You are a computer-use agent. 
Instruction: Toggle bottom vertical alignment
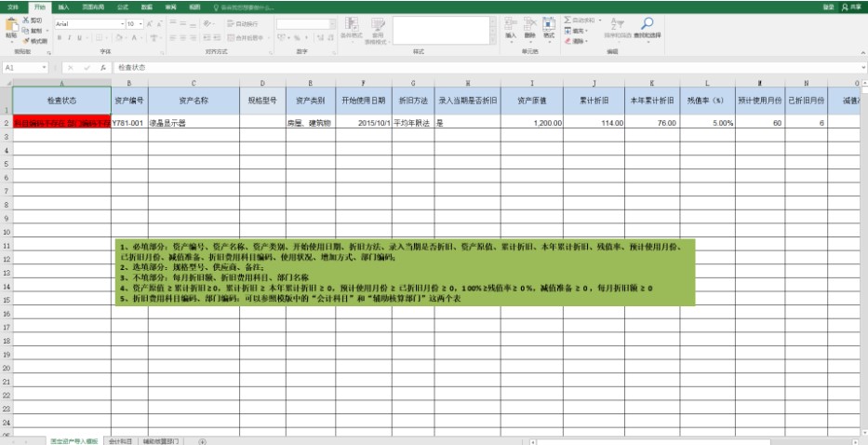[193, 25]
